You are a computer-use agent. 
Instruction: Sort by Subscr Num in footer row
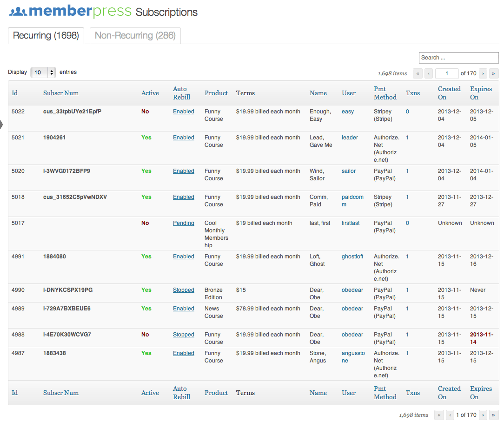pyautogui.click(x=61, y=393)
